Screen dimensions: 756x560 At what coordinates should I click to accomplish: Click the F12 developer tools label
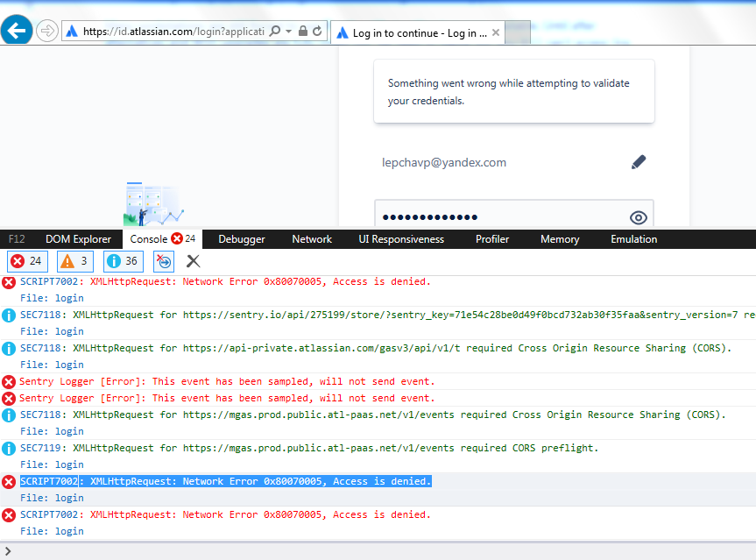[x=17, y=239]
